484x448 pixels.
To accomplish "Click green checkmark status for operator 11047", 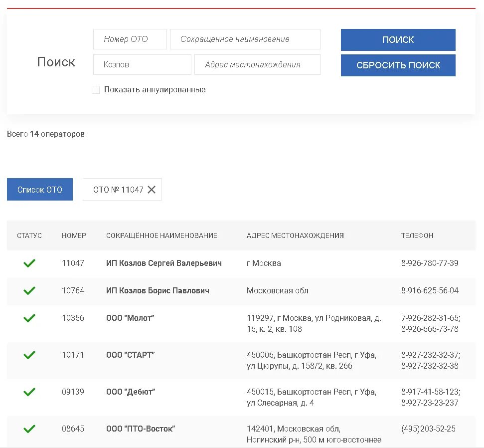I will (x=29, y=263).
